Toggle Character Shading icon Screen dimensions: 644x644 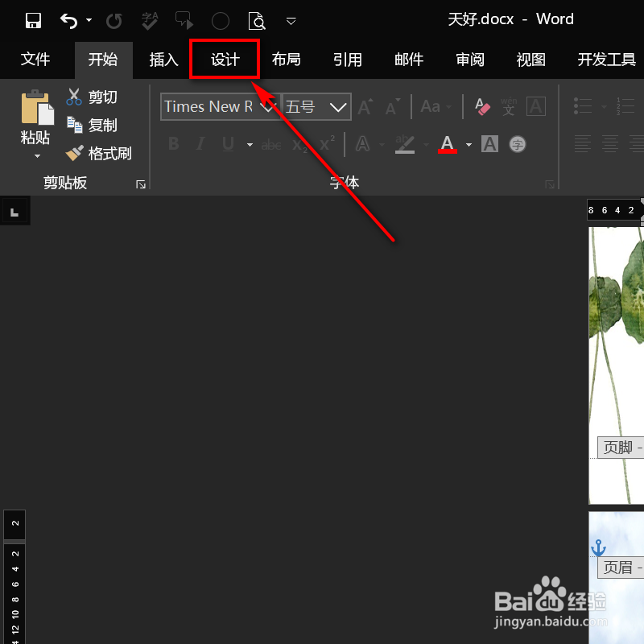pos(489,144)
